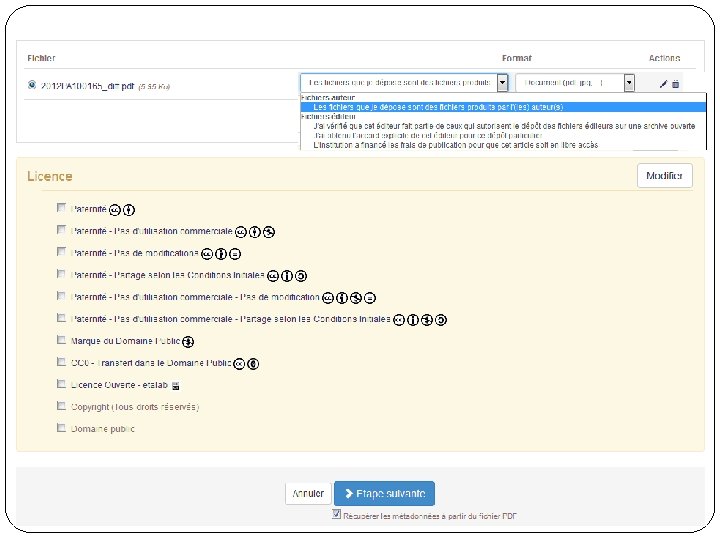Check the 'Marque du Domaine Public' checkbox
The image size is (720, 540).
pyautogui.click(x=61, y=339)
